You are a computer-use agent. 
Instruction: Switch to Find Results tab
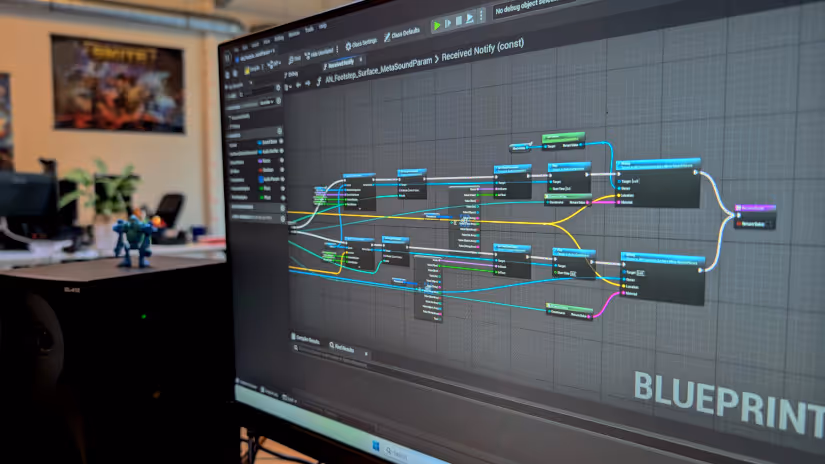(x=341, y=347)
